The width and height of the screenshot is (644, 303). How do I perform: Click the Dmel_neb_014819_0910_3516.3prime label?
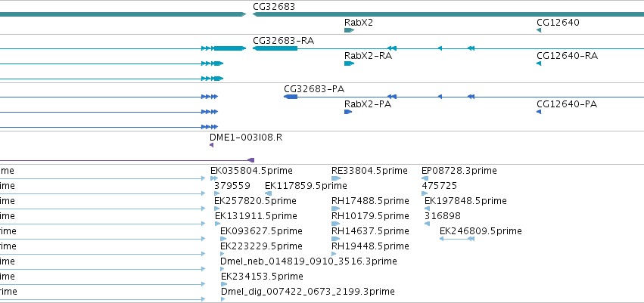point(309,261)
